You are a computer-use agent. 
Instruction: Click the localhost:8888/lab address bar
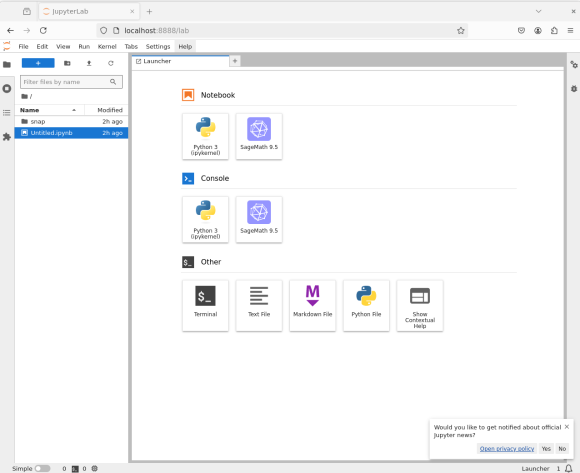pyautogui.click(x=282, y=30)
